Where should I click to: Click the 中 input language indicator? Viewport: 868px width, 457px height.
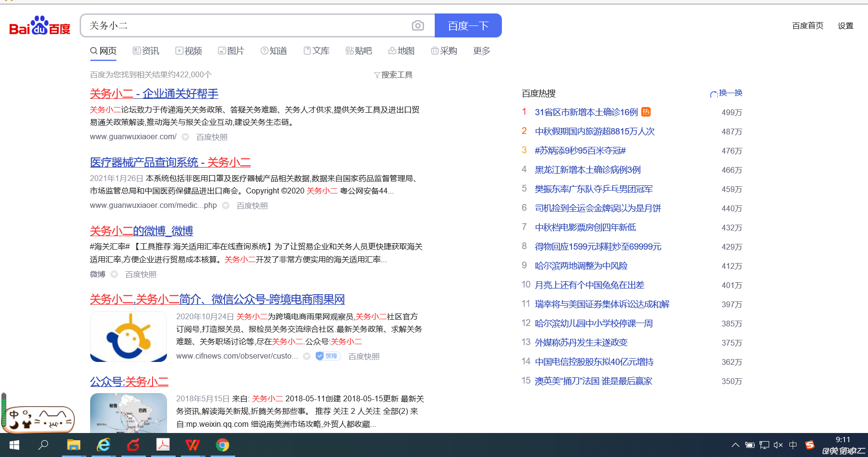(x=793, y=445)
